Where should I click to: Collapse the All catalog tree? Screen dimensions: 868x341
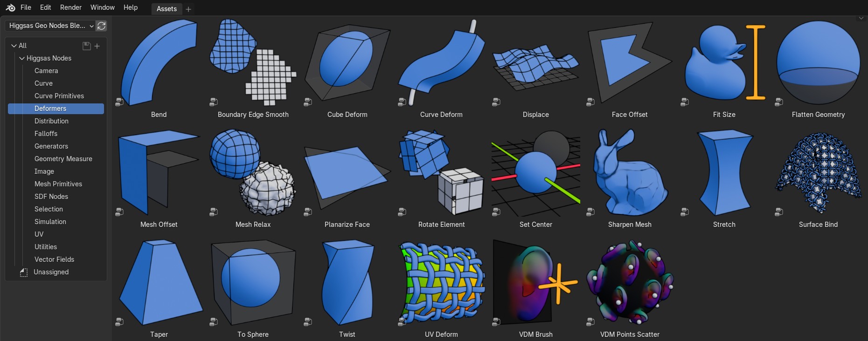coord(14,46)
